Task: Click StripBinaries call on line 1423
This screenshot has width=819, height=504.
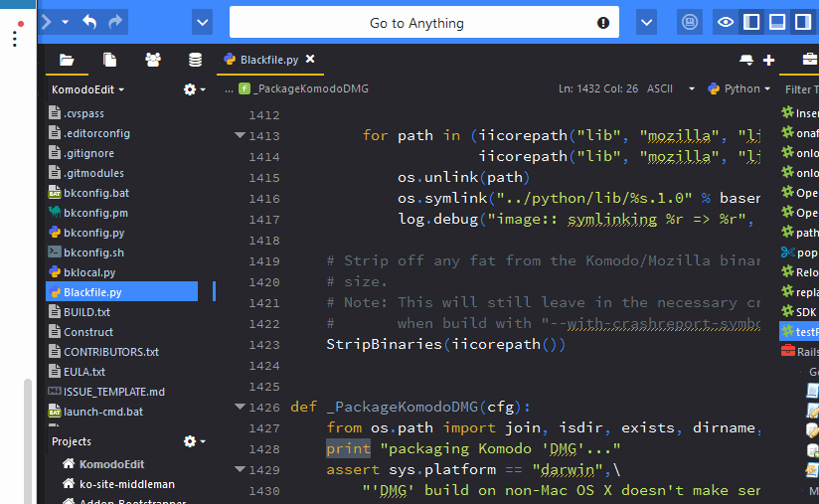Action: pyautogui.click(x=445, y=344)
